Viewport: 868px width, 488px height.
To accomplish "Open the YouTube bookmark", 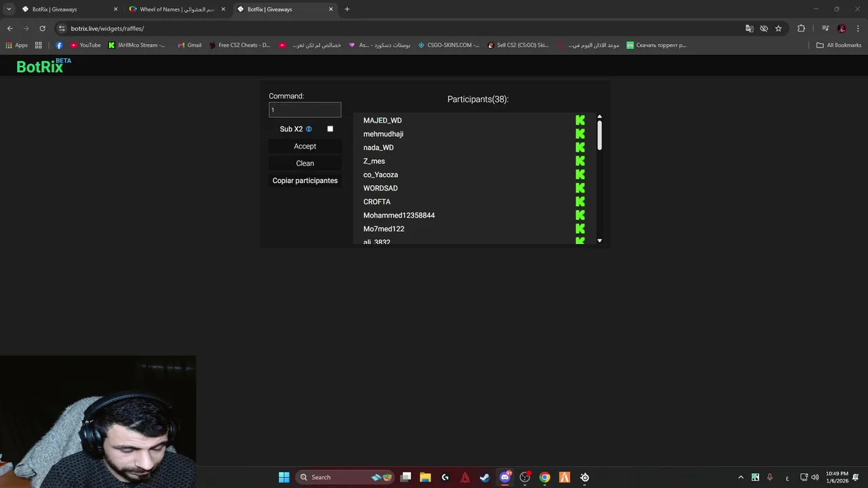I will click(x=85, y=45).
